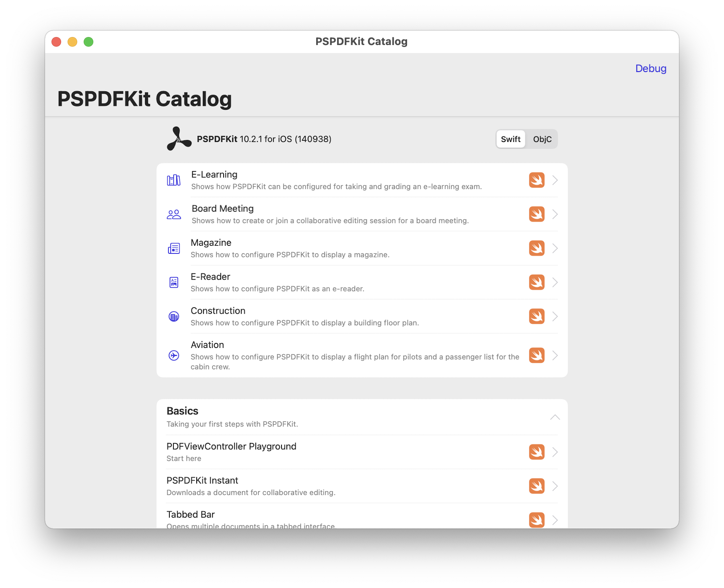Switch examples to ObjC
Image resolution: width=724 pixels, height=588 pixels.
click(x=542, y=139)
